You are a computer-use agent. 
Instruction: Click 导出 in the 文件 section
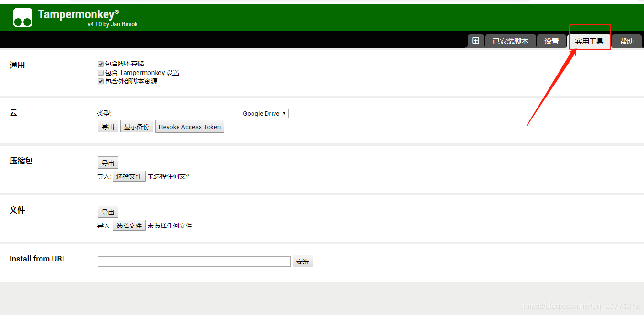click(x=108, y=212)
